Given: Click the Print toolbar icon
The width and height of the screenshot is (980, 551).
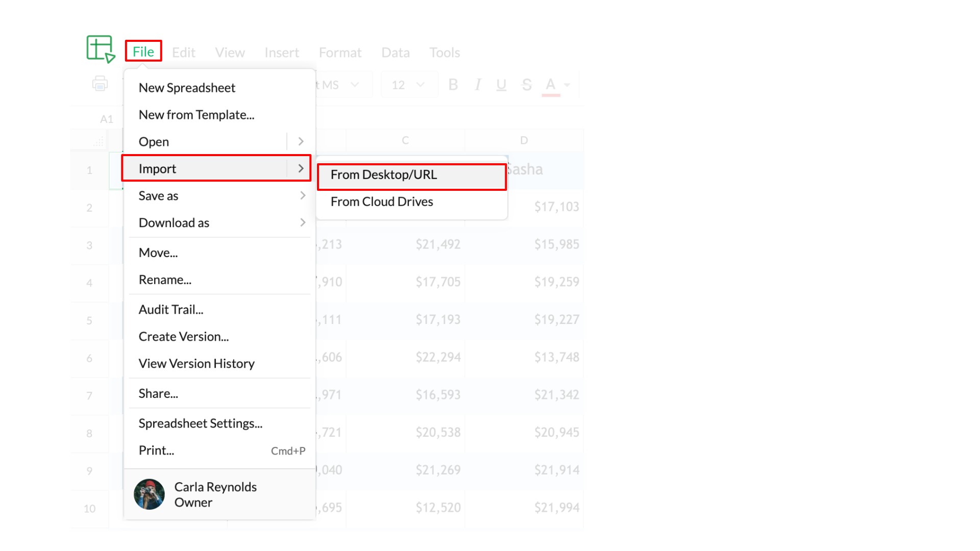Looking at the screenshot, I should tap(100, 84).
